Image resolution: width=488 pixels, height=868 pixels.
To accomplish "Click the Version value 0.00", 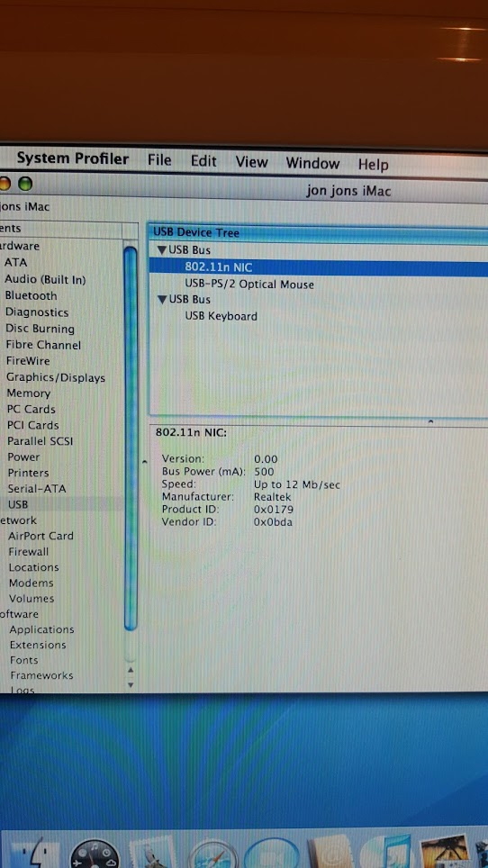I will [x=266, y=459].
